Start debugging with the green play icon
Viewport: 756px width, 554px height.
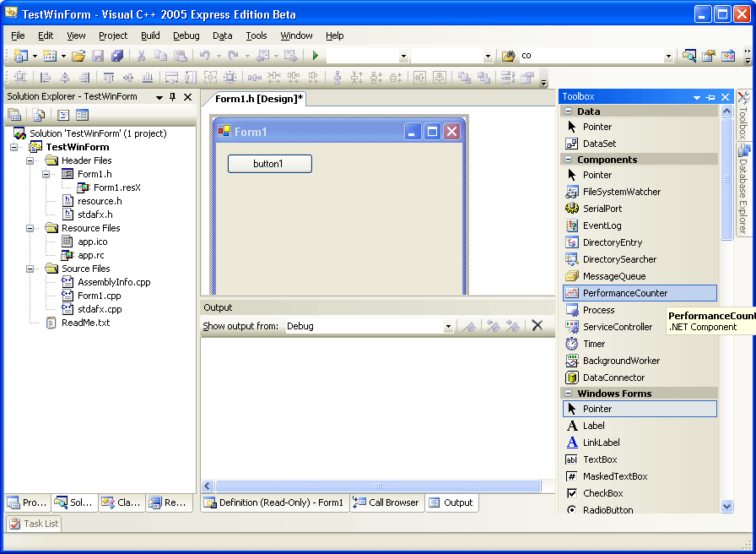coord(316,56)
